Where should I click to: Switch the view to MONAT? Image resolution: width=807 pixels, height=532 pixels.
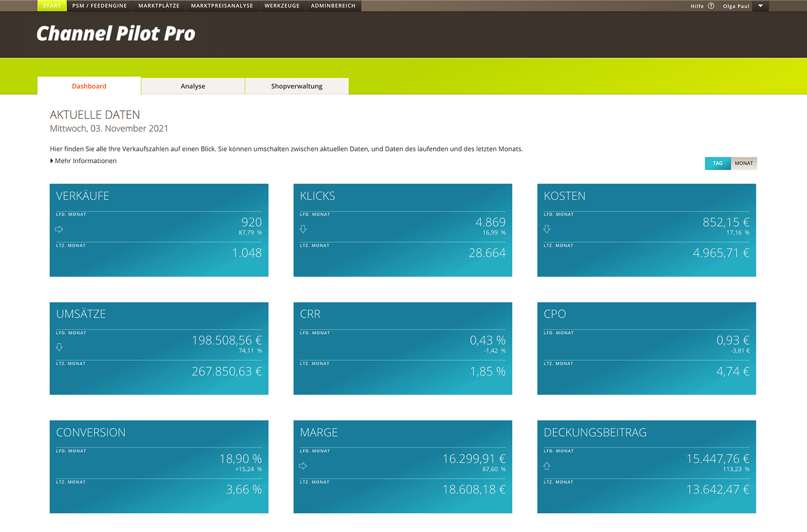click(x=744, y=163)
